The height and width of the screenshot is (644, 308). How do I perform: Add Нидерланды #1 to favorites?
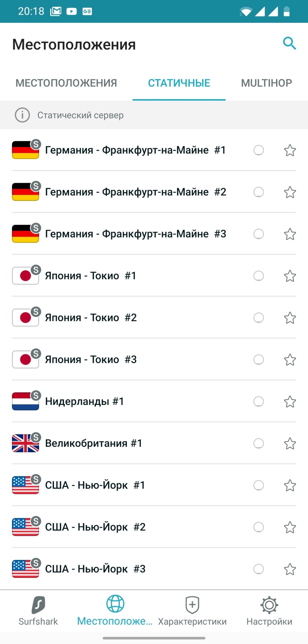290,401
